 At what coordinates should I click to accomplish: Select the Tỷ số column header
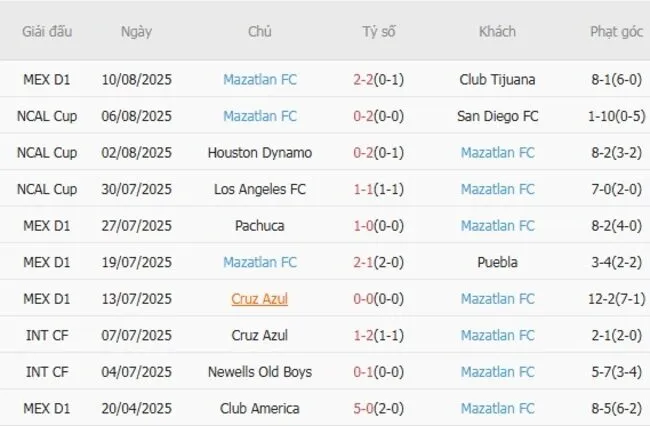pyautogui.click(x=378, y=31)
